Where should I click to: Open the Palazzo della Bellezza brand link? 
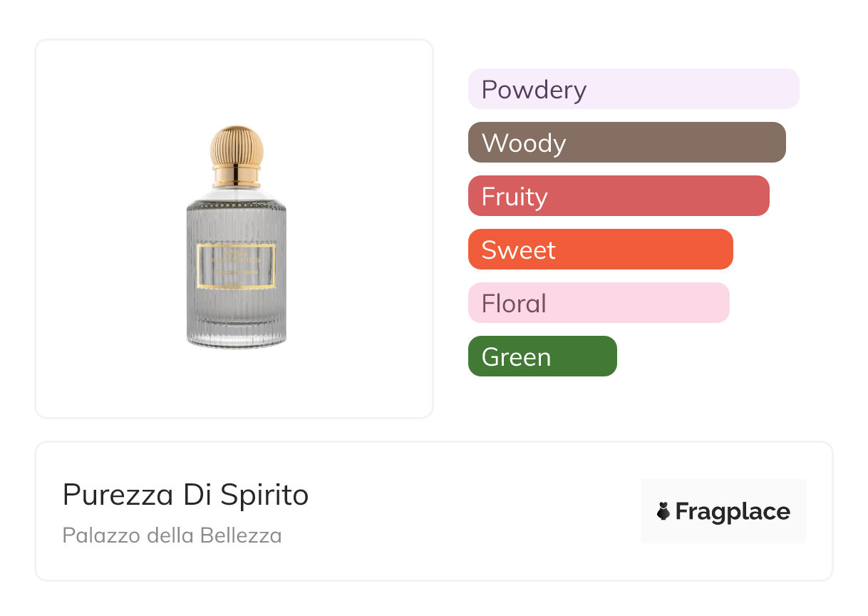coord(172,535)
